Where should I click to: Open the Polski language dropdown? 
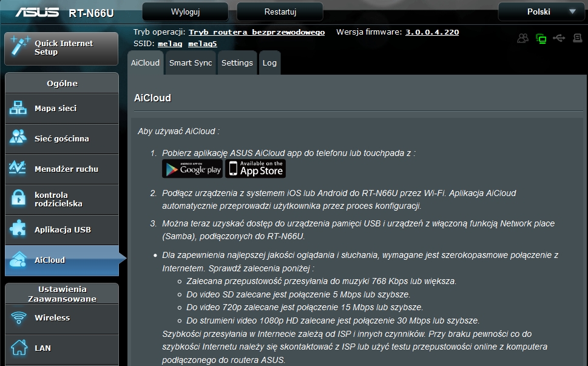coord(541,12)
